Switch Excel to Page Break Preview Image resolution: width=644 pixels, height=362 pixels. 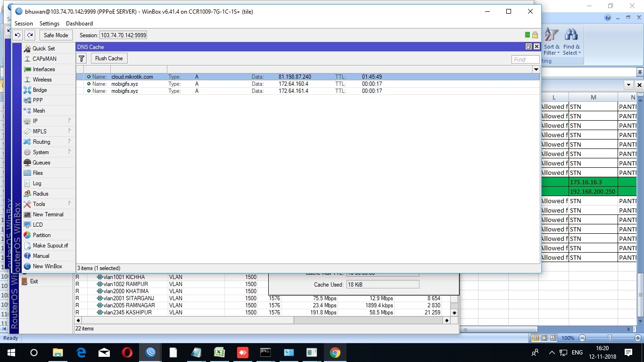553,338
